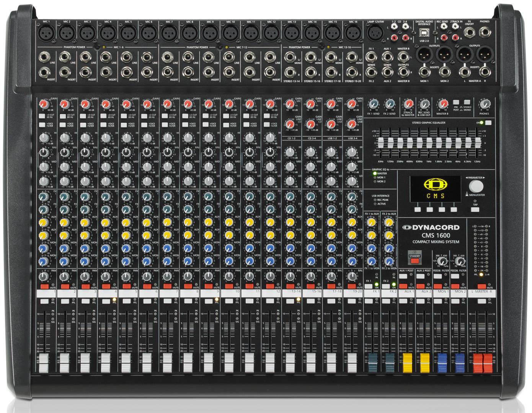Screen dimensions: 532x413
Task: Enable the VOICE FILTER on channel 3
Action: click(x=83, y=125)
